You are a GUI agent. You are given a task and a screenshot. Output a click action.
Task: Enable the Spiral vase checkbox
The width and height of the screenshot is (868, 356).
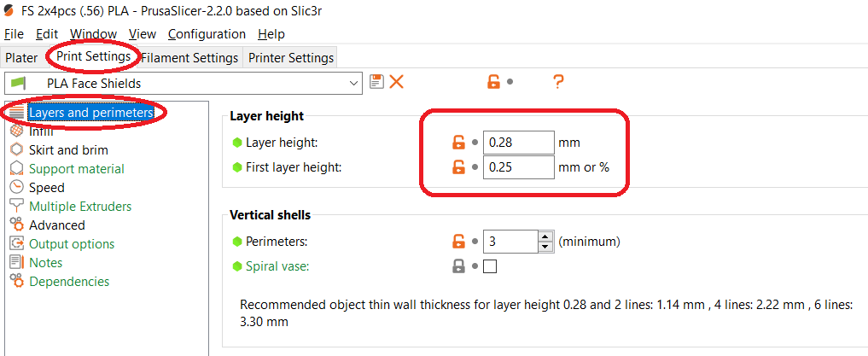[490, 266]
